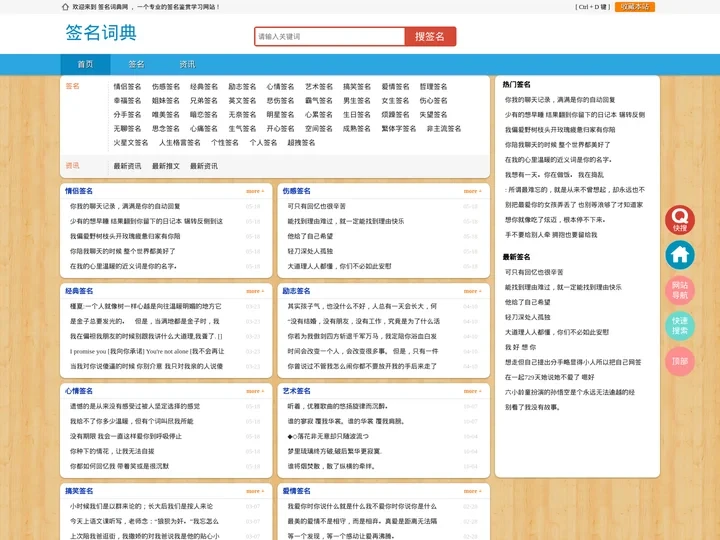Open 暗恋签名 in the category list
720x540 pixels.
pos(204,114)
